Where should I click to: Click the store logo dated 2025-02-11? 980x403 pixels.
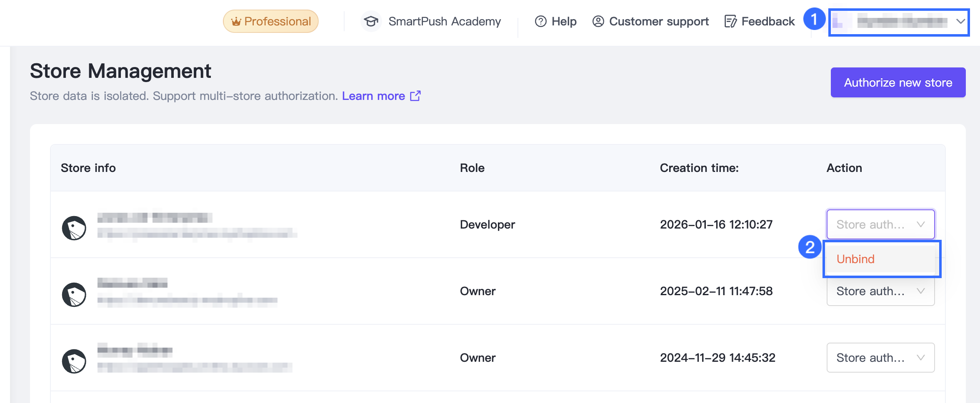[74, 294]
